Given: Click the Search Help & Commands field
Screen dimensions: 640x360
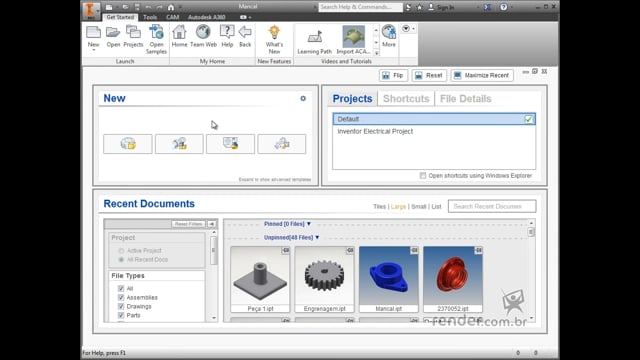Looking at the screenshot, I should (x=360, y=7).
